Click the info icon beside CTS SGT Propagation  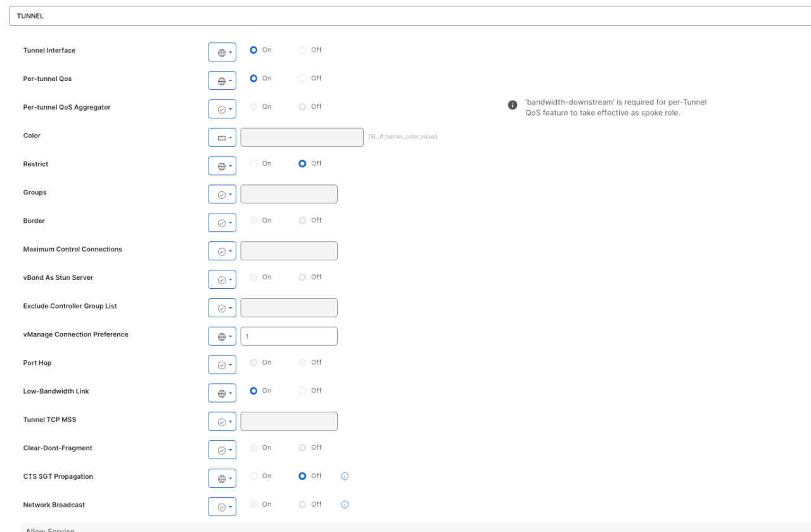pos(345,476)
